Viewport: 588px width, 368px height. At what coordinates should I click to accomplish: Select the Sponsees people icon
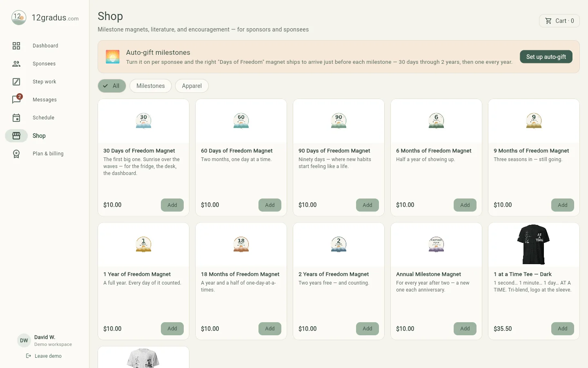(16, 64)
